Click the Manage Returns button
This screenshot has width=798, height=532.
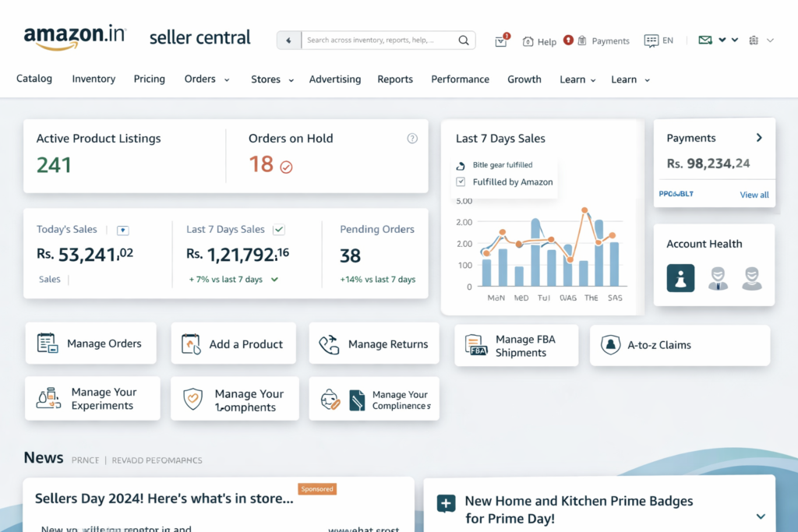[374, 344]
